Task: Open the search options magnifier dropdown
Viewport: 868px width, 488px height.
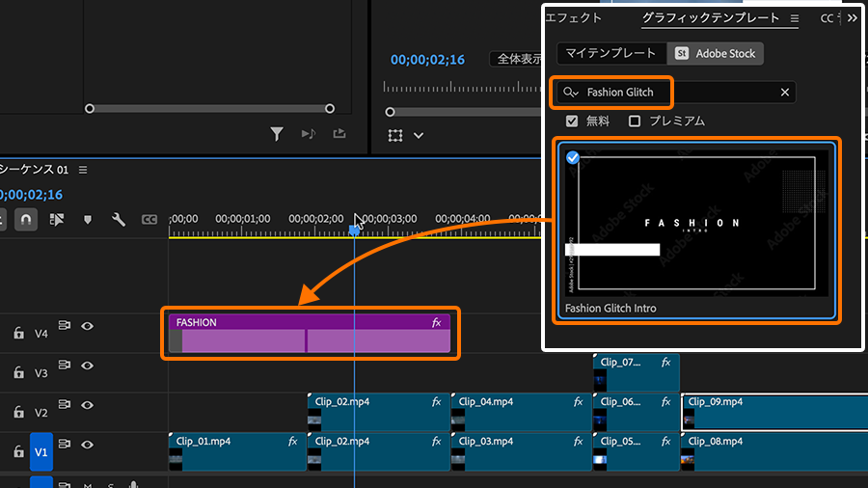Action: [x=571, y=93]
